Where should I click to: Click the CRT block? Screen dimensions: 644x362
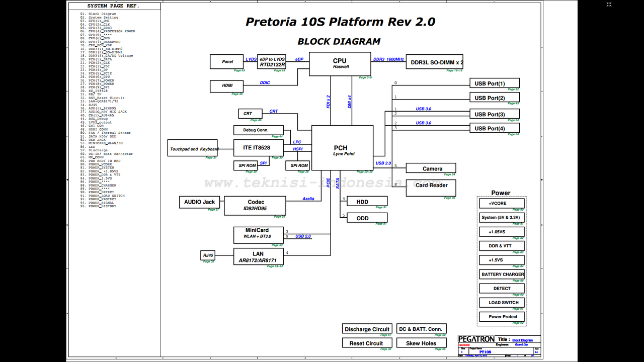click(x=250, y=114)
